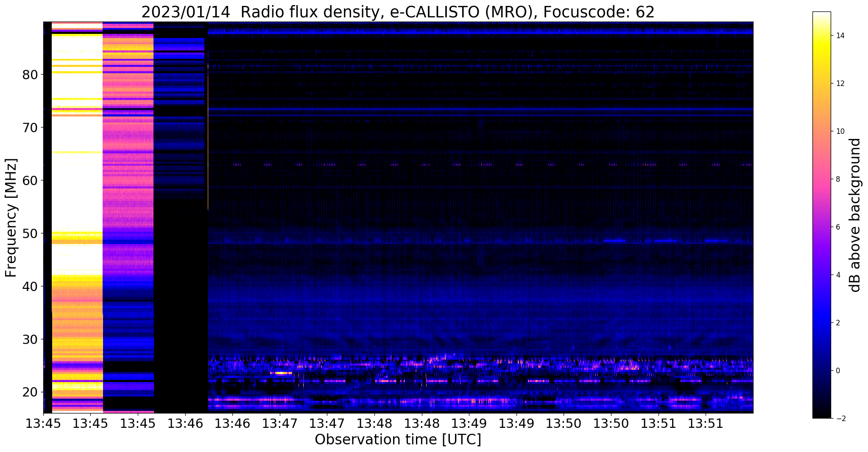868x452 pixels.
Task: Click the frequency tick label 70
Action: (30, 128)
